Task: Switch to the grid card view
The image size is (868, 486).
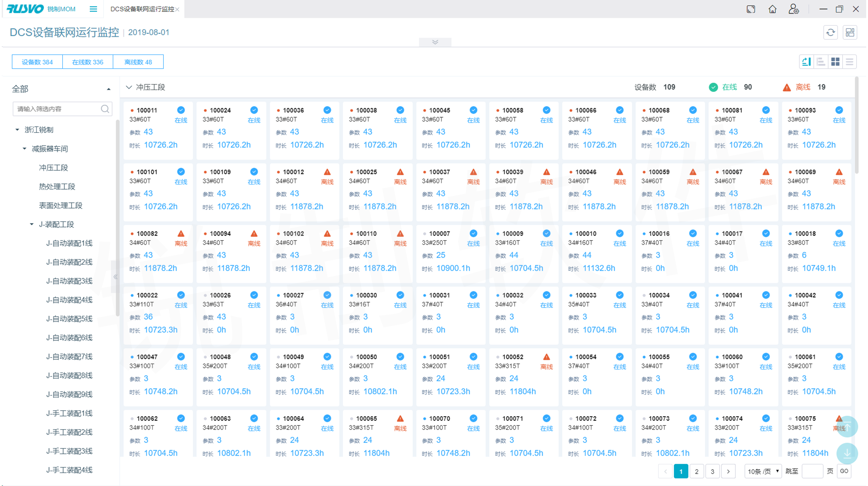Action: tap(835, 62)
